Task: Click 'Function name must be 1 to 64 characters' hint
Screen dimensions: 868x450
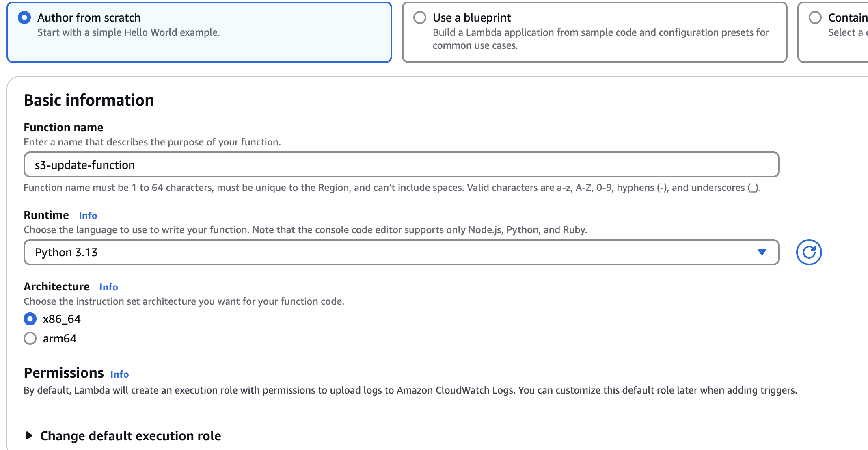Action: (392, 188)
